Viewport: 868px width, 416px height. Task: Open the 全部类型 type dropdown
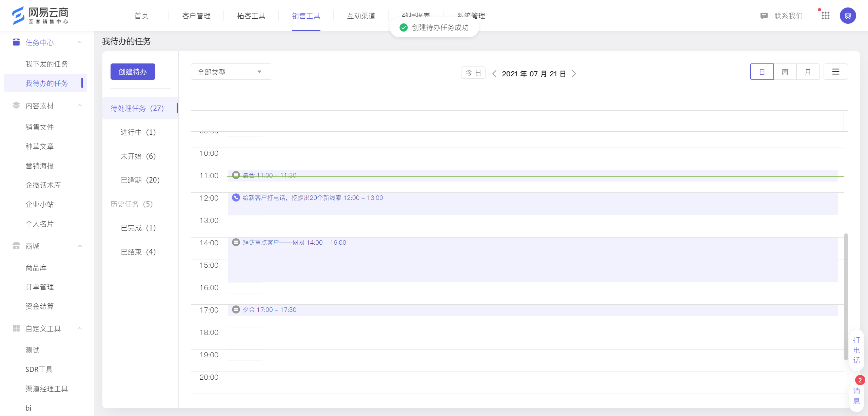(x=231, y=72)
